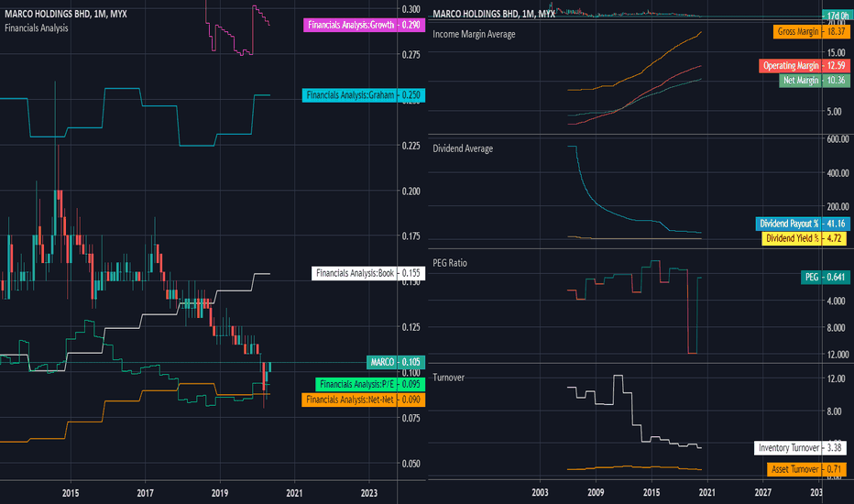
Task: Click the Dividend Payout % 41.16 label
Action: (803, 224)
